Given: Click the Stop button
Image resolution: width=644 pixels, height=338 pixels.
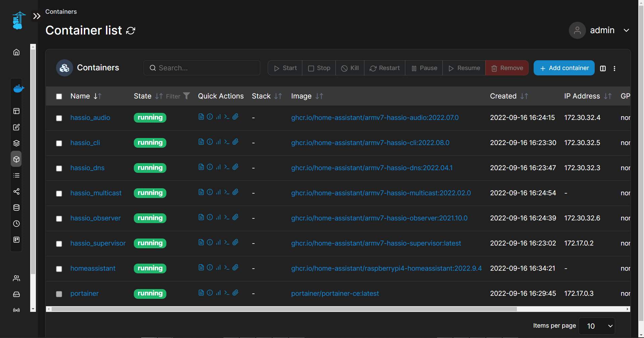Looking at the screenshot, I should click(x=319, y=68).
